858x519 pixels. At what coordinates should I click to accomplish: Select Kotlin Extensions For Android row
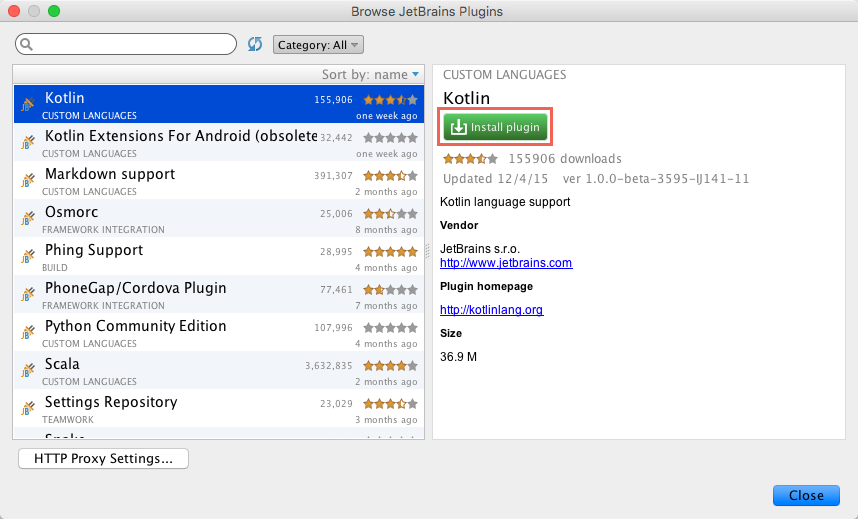[219, 142]
